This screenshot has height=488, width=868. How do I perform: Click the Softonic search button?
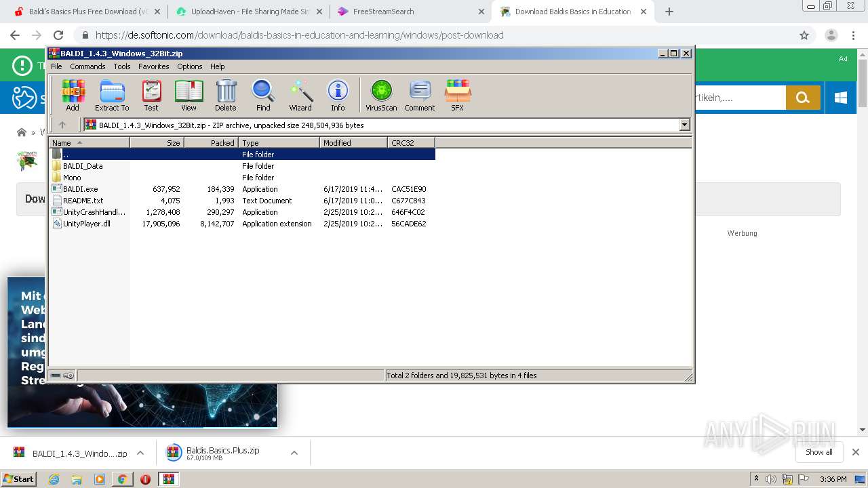pos(803,98)
